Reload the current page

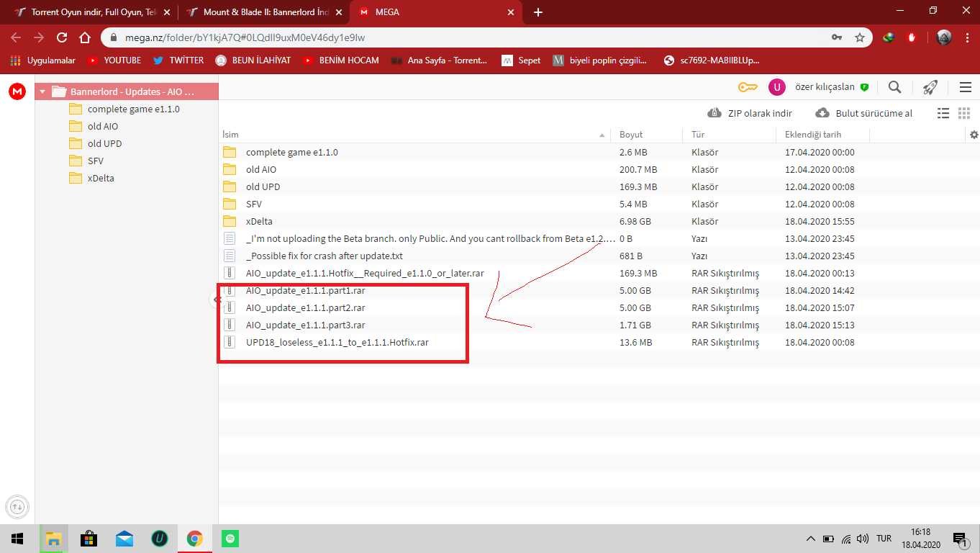coord(62,37)
